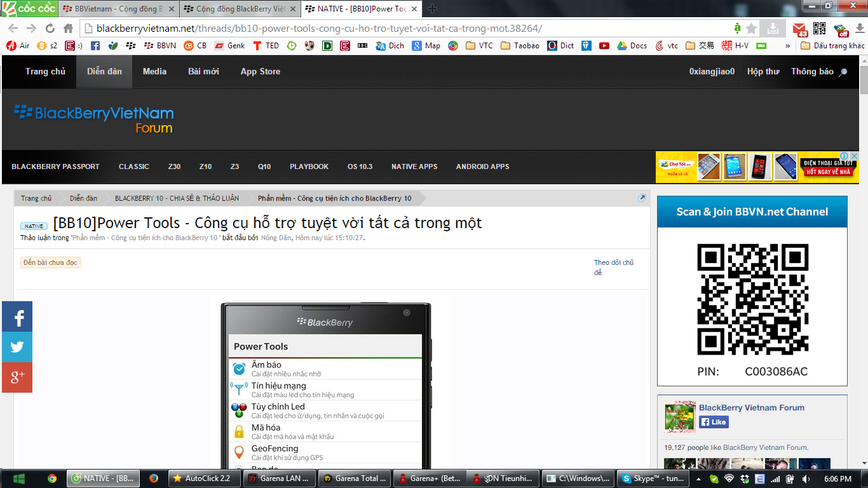This screenshot has height=488, width=868.
Task: Click the Cốc Cốc browser logo button
Action: tap(29, 8)
